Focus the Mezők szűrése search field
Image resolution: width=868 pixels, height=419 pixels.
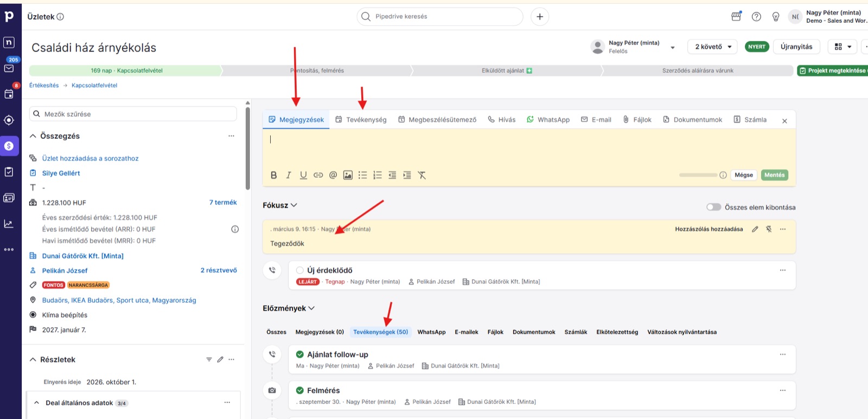(133, 114)
